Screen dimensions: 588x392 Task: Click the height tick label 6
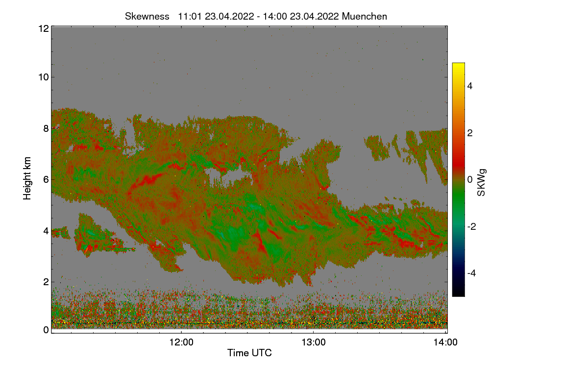coord(46,180)
